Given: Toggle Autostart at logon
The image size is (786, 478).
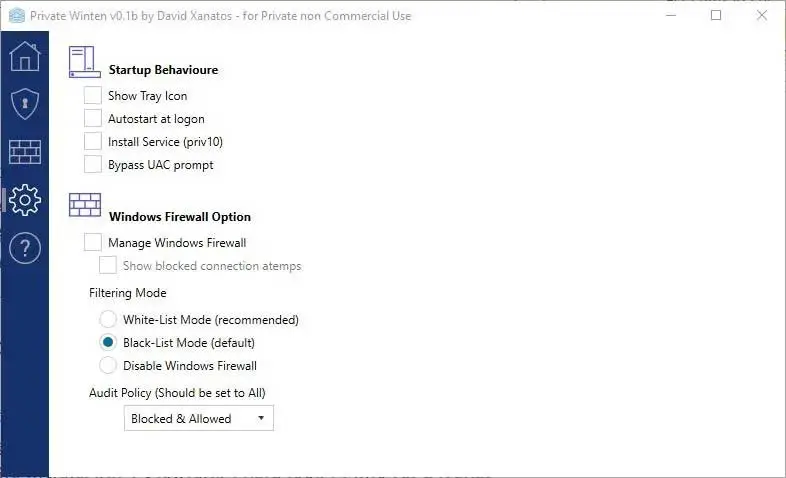Looking at the screenshot, I should point(93,119).
